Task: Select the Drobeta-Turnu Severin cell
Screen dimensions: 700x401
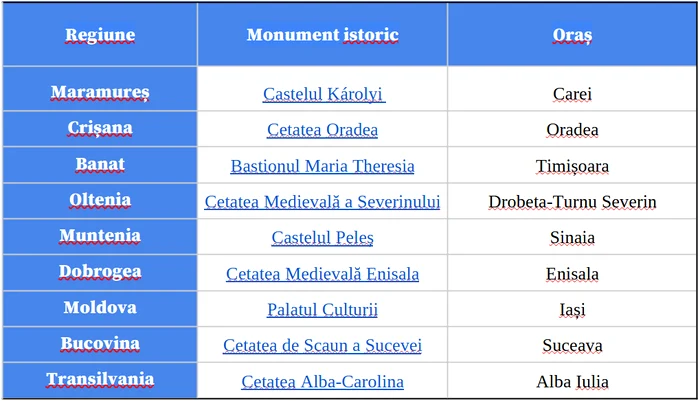Action: point(572,200)
